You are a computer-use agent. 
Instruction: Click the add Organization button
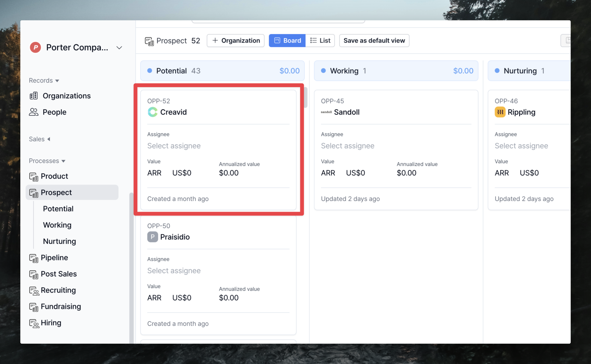pyautogui.click(x=236, y=40)
